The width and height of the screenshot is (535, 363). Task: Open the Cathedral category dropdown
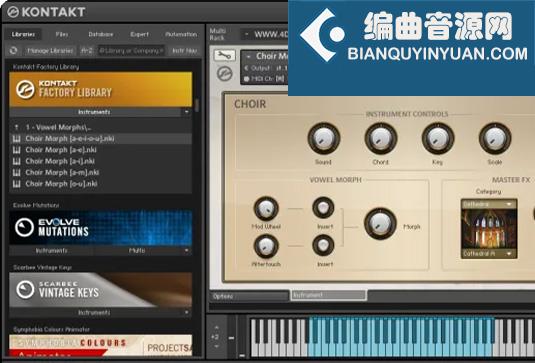point(489,204)
